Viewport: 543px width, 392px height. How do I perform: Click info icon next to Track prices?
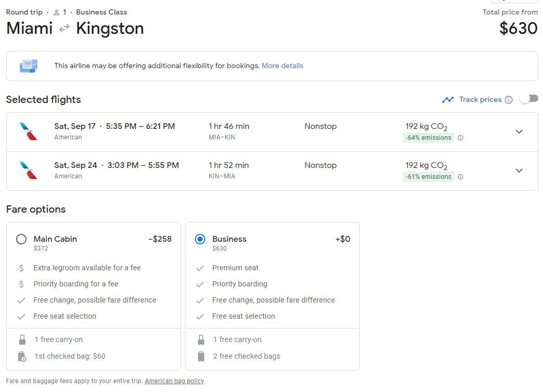(509, 100)
